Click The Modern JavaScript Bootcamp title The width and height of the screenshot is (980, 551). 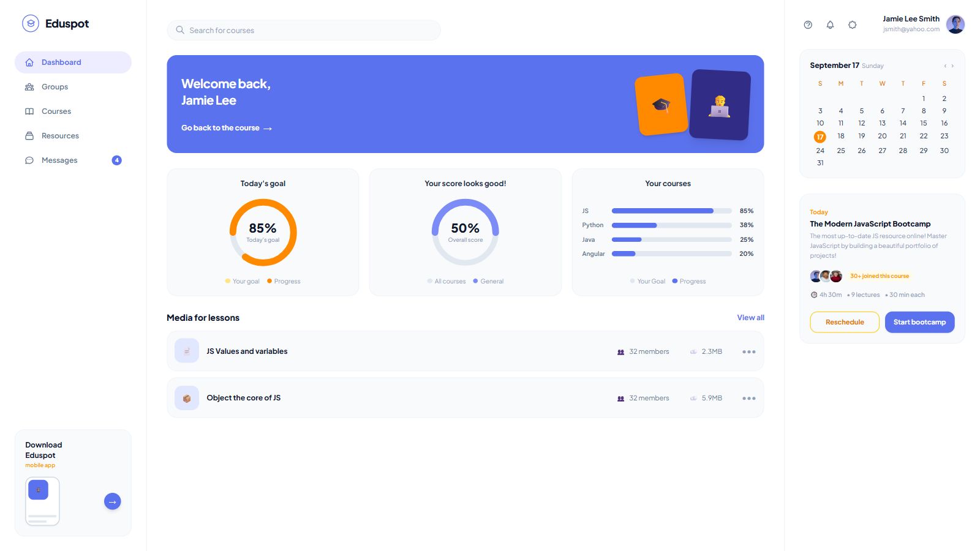[x=870, y=224]
